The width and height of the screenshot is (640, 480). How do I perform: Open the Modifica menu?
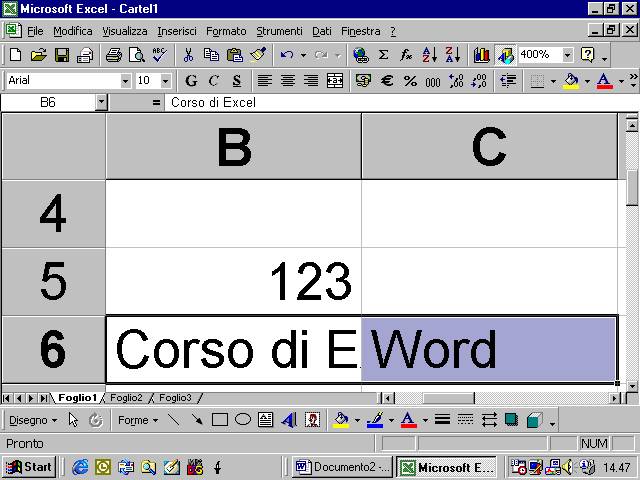tap(73, 31)
